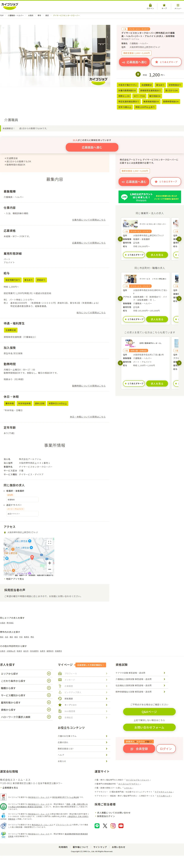The height and width of the screenshot is (868, 184).
Task: Toggle とりあえずキープ on デイサービスセンタークローバー card
Action: click(x=134, y=255)
